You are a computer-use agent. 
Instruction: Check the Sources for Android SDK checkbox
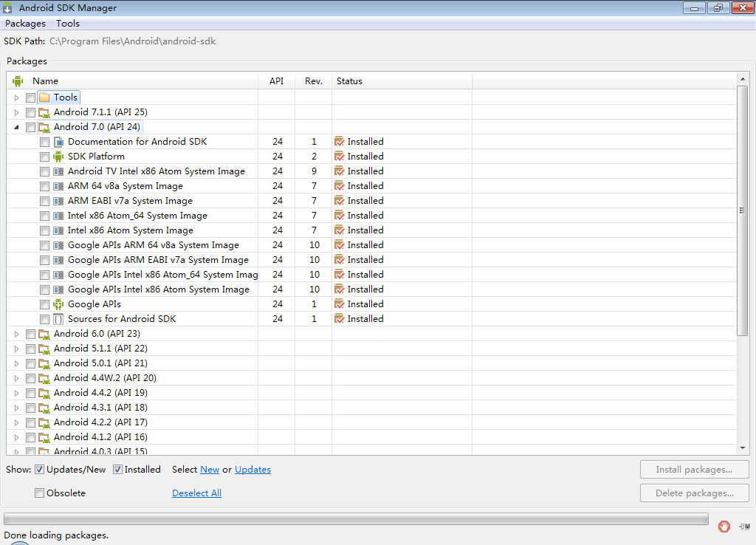click(x=44, y=319)
